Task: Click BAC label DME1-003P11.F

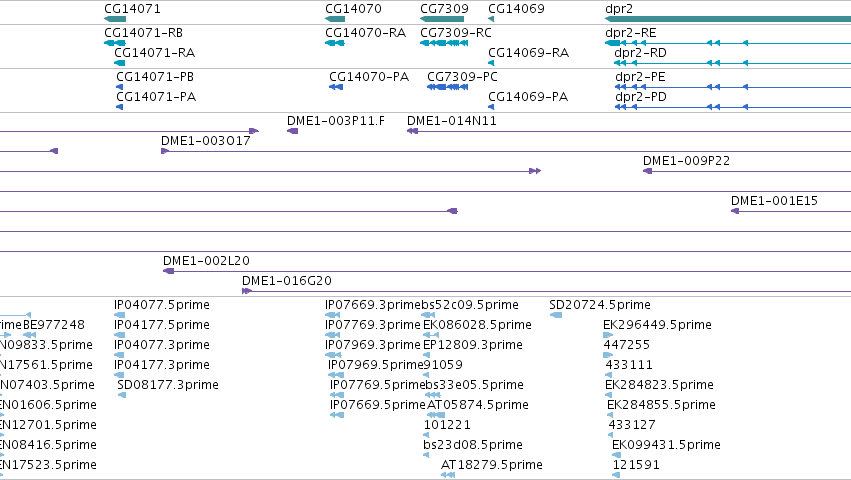Action: coord(336,121)
